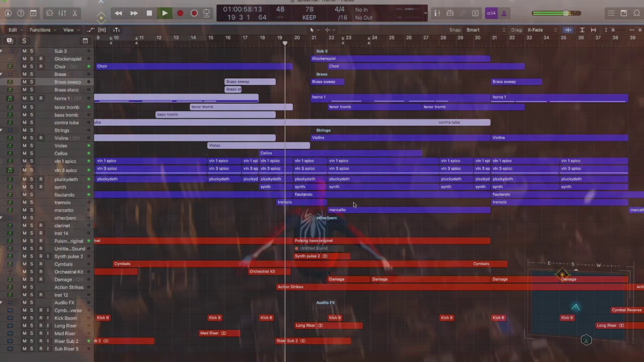
Task: Click the tempo value 78 in LCD
Action: (309, 10)
